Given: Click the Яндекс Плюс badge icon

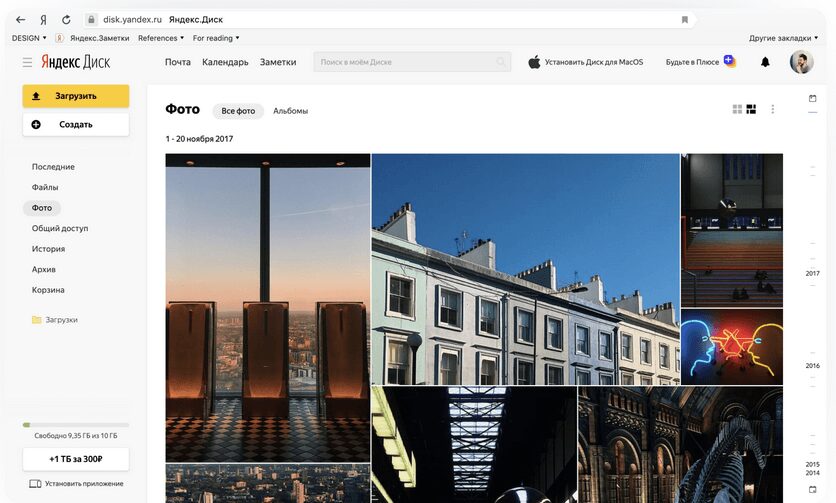Looking at the screenshot, I should click(729, 61).
